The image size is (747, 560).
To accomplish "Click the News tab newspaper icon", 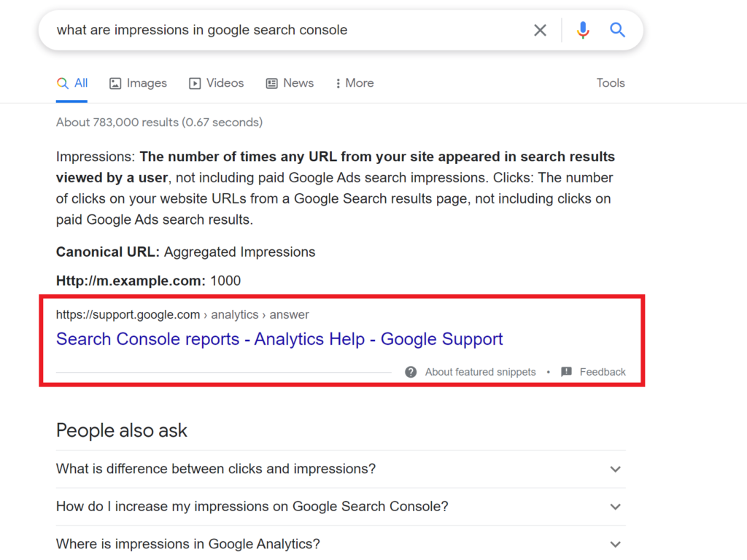I will [x=271, y=84].
